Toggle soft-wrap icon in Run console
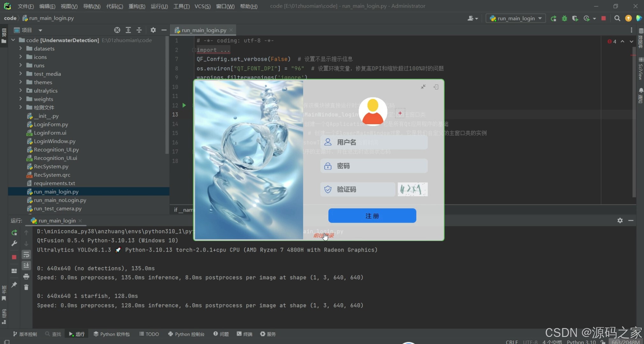The width and height of the screenshot is (644, 344). click(x=26, y=254)
